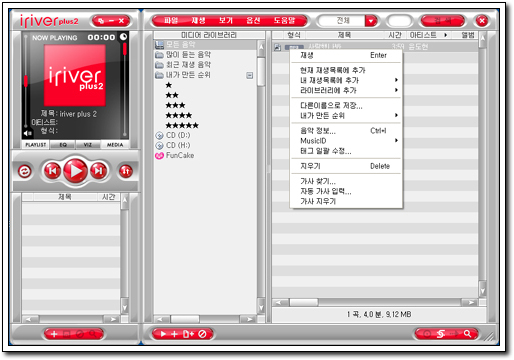
Task: Toggle the repeat mode button
Action: (x=25, y=171)
